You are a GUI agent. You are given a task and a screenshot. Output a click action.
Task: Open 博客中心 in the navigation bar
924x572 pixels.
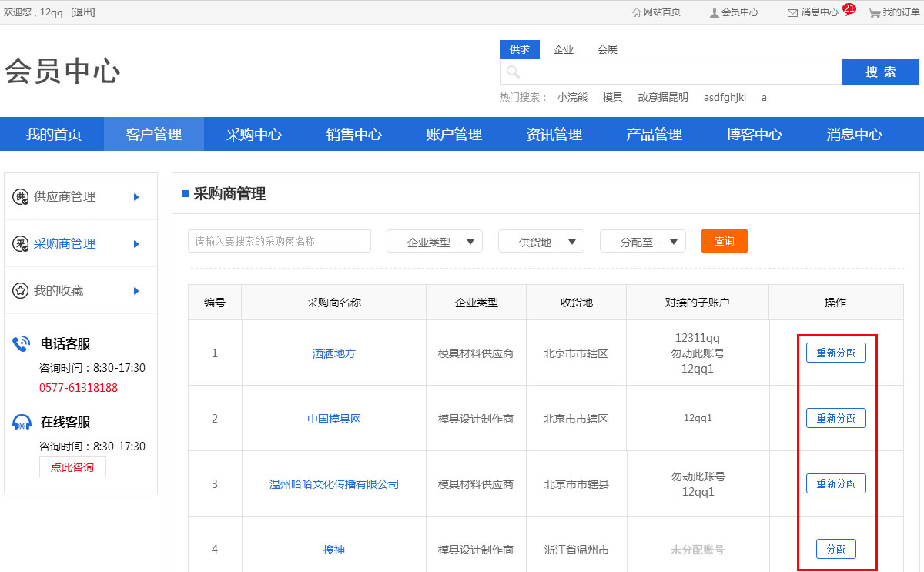point(755,134)
